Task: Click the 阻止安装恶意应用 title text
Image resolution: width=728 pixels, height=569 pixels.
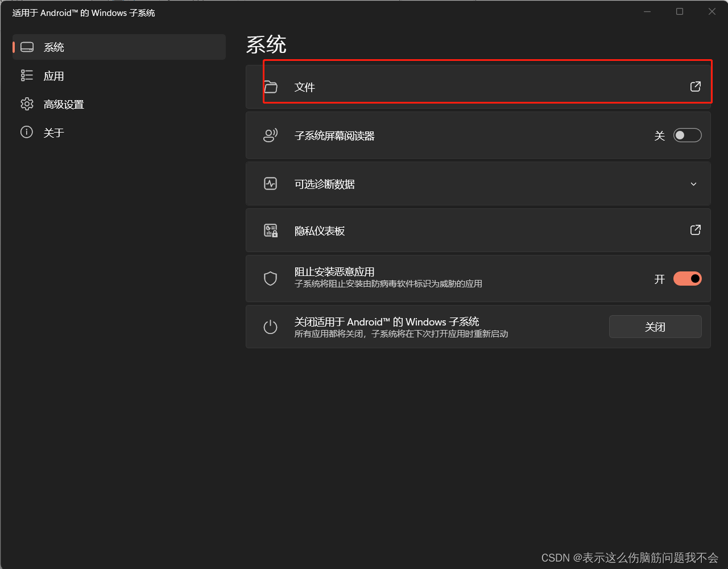Action: [x=334, y=272]
